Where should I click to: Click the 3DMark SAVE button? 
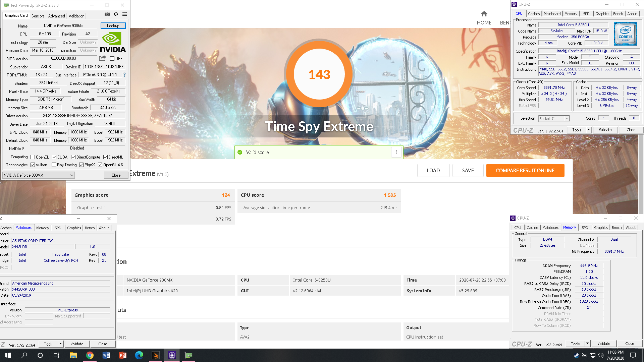(468, 171)
